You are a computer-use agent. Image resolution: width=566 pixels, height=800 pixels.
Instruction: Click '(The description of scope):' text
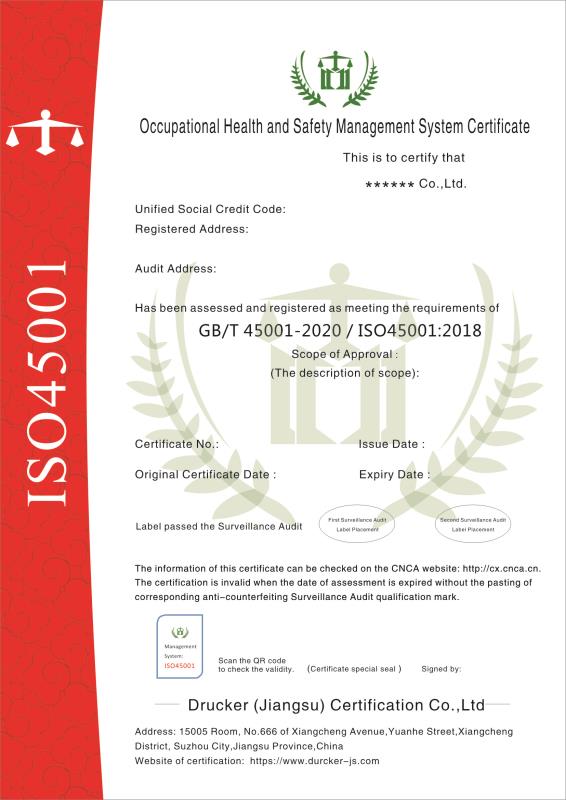[344, 373]
